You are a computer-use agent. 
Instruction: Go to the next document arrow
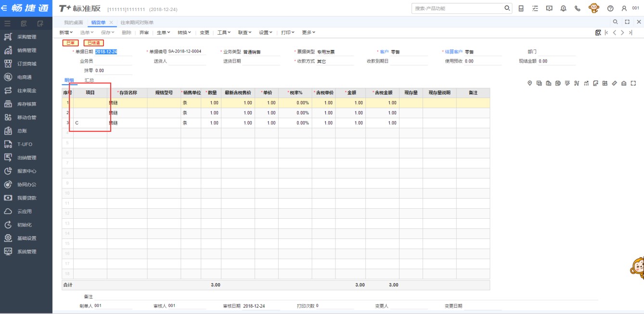point(622,33)
